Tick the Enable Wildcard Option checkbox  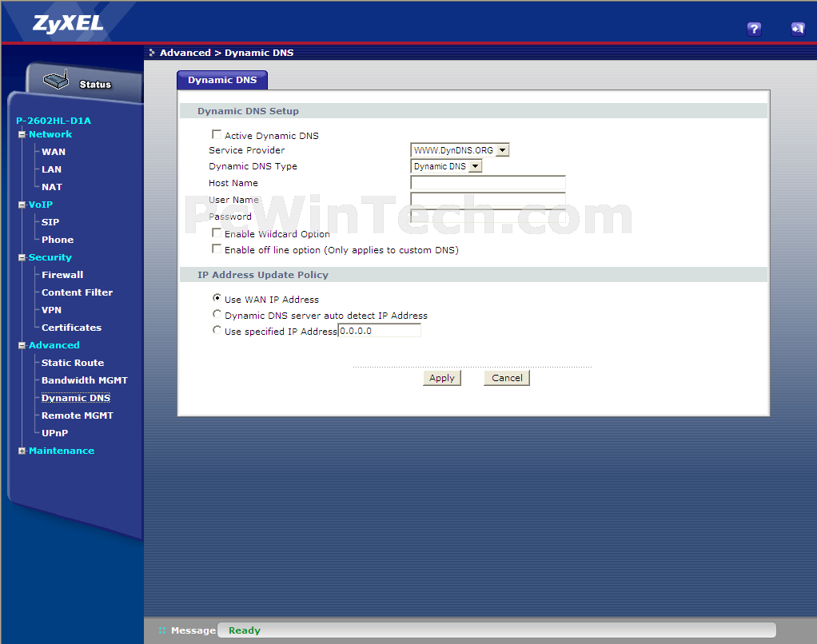pyautogui.click(x=217, y=233)
